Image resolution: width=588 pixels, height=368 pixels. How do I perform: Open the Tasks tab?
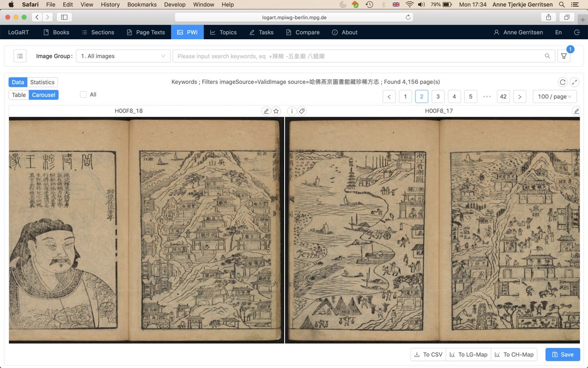coord(261,32)
